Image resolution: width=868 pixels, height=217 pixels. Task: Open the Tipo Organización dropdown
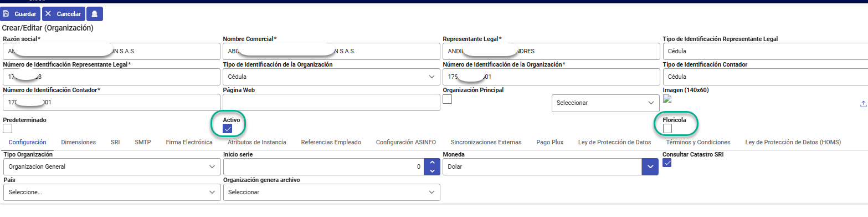click(x=111, y=166)
